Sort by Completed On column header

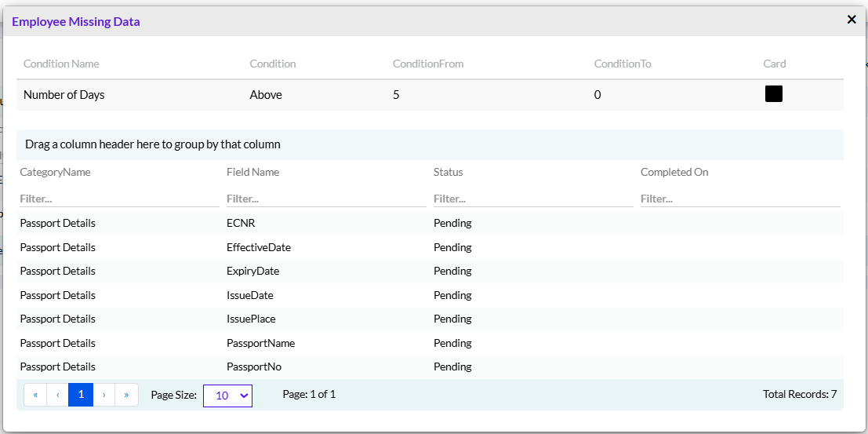tap(674, 172)
